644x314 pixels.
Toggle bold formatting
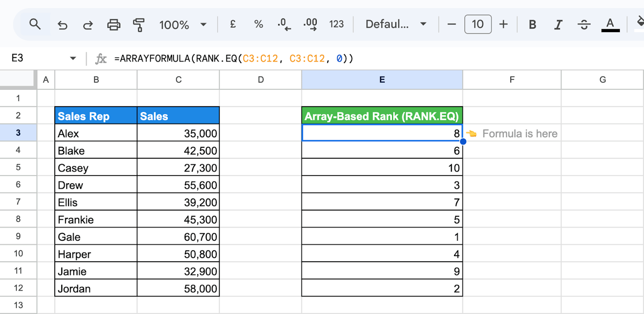tap(533, 25)
